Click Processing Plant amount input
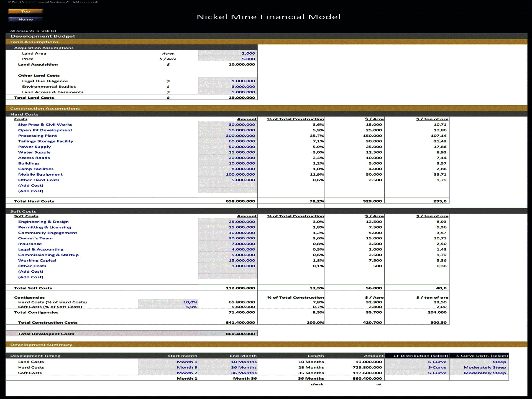The image size is (532, 399). point(227,136)
